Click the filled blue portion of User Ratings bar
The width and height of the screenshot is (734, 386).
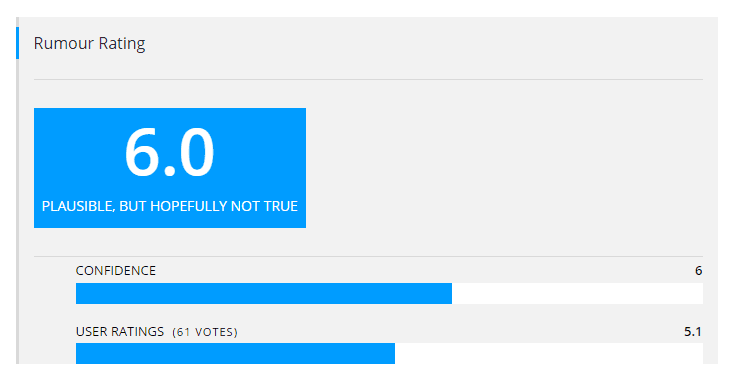235,353
